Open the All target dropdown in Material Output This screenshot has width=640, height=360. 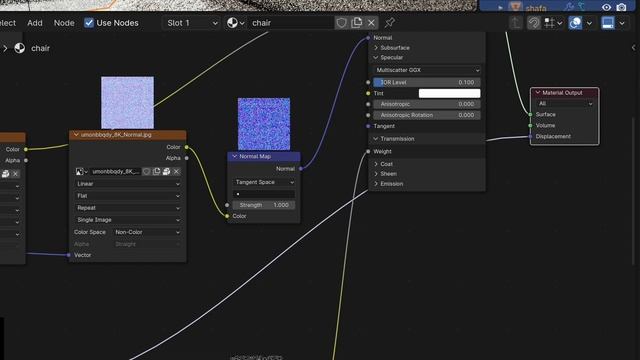coord(564,104)
